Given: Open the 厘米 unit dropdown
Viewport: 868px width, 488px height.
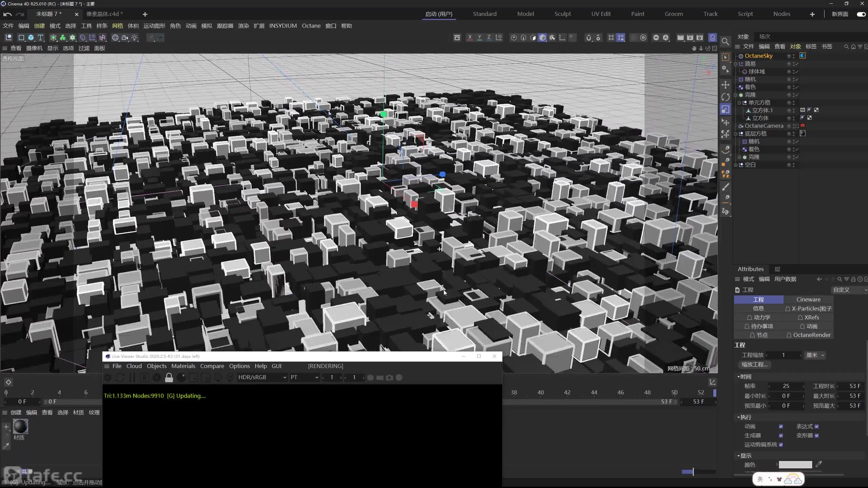Looking at the screenshot, I should (815, 355).
